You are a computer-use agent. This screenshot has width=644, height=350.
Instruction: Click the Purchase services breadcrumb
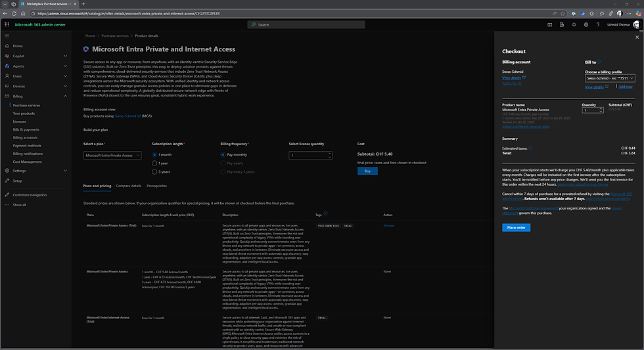pos(115,35)
